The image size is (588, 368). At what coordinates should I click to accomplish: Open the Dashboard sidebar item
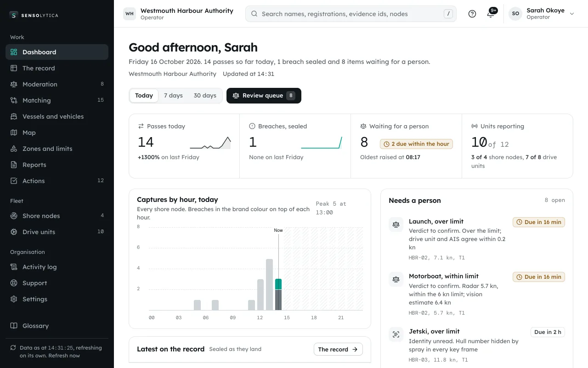[x=57, y=52]
